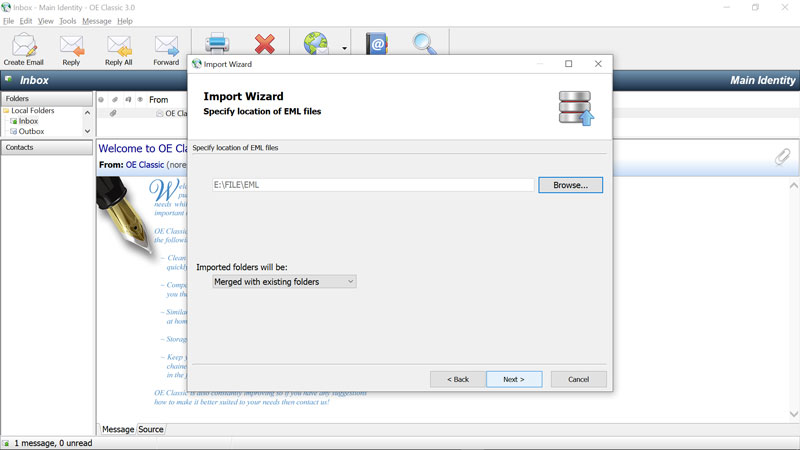Click the Forward toolbar icon
Screen dimensions: 800x450
point(166,49)
